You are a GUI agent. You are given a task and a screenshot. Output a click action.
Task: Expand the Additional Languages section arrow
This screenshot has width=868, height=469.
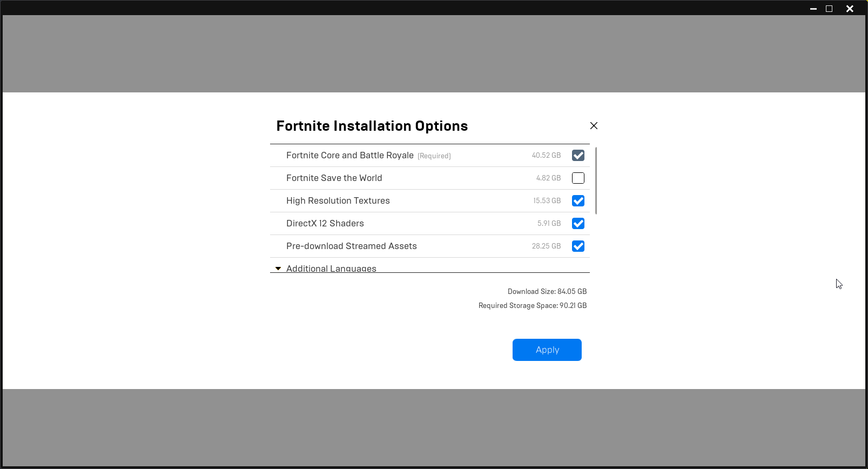[278, 269]
